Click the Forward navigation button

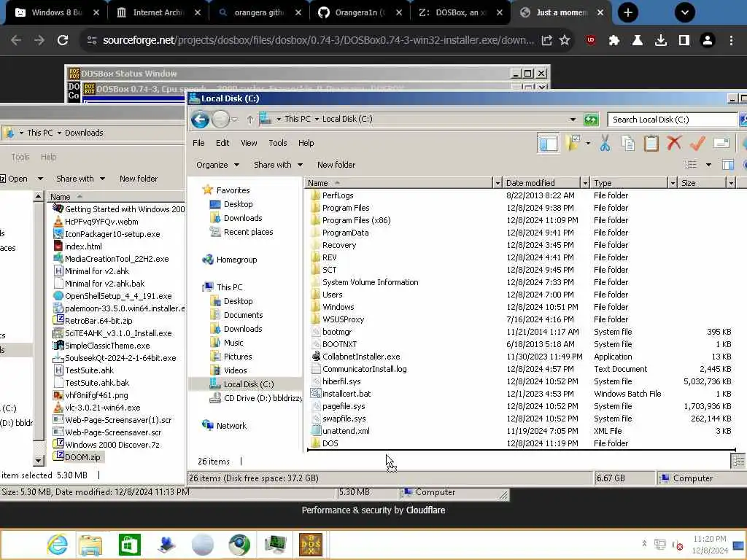pos(220,119)
